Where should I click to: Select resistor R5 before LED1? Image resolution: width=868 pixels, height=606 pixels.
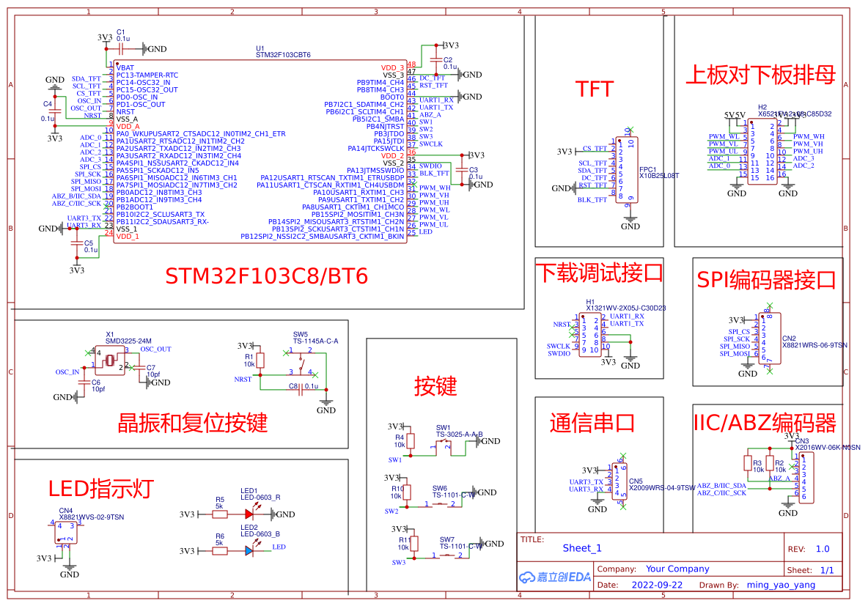pos(220,514)
